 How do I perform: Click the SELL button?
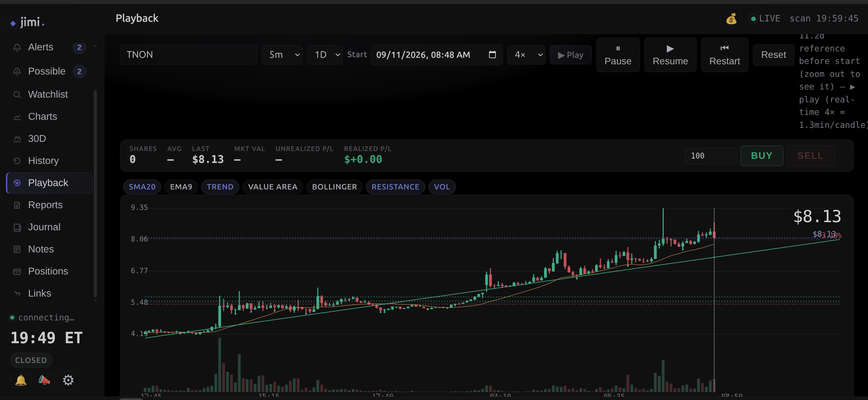pos(810,156)
